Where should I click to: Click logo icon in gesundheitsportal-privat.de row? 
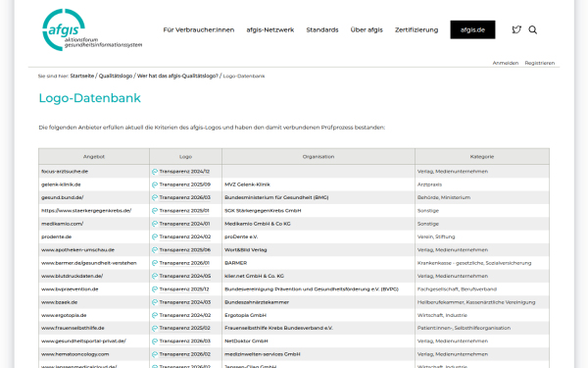click(x=155, y=342)
